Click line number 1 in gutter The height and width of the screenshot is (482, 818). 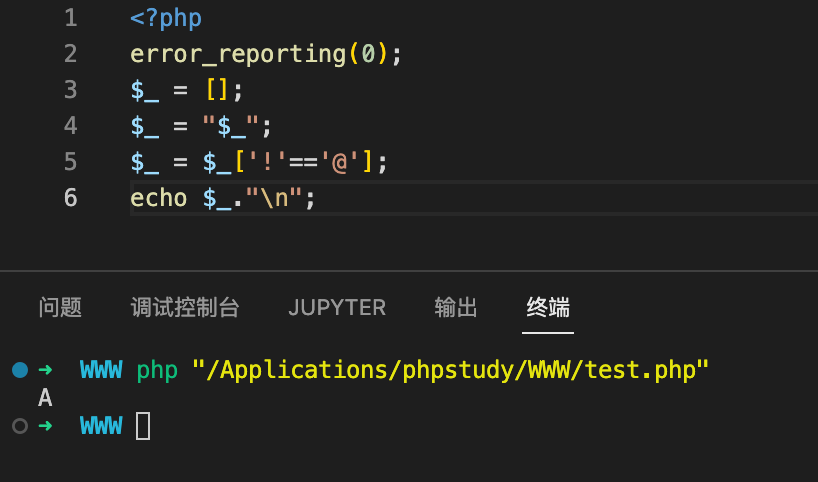[71, 18]
